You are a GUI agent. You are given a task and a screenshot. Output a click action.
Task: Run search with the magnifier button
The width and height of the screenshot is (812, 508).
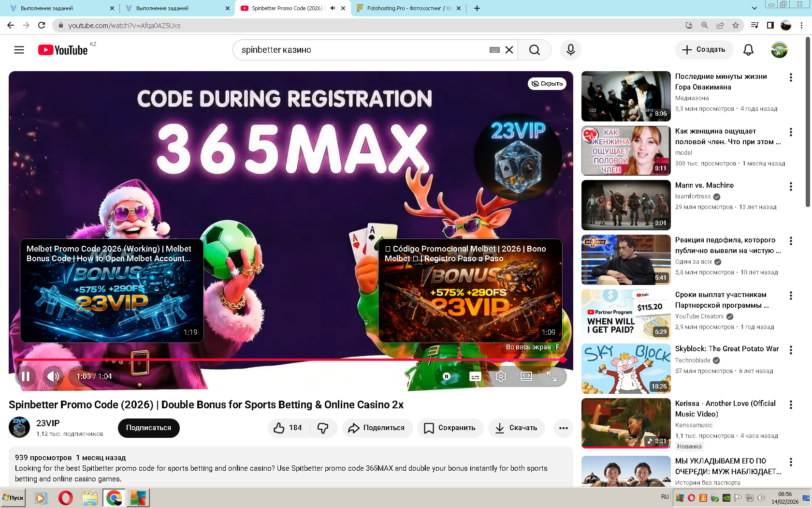(x=534, y=50)
